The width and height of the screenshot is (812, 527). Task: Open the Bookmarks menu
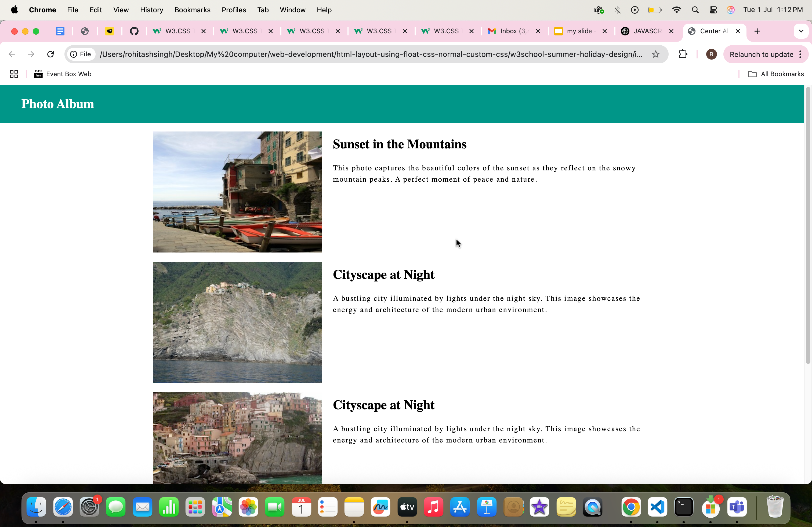pyautogui.click(x=192, y=10)
